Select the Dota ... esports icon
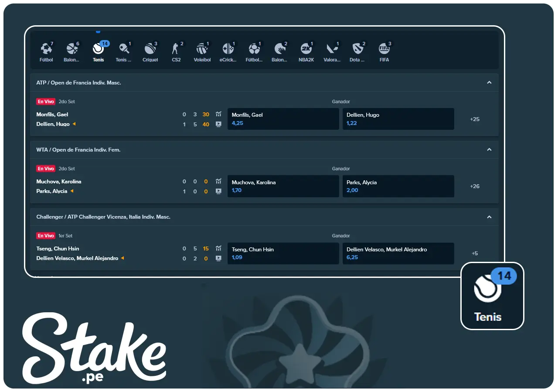 click(358, 52)
